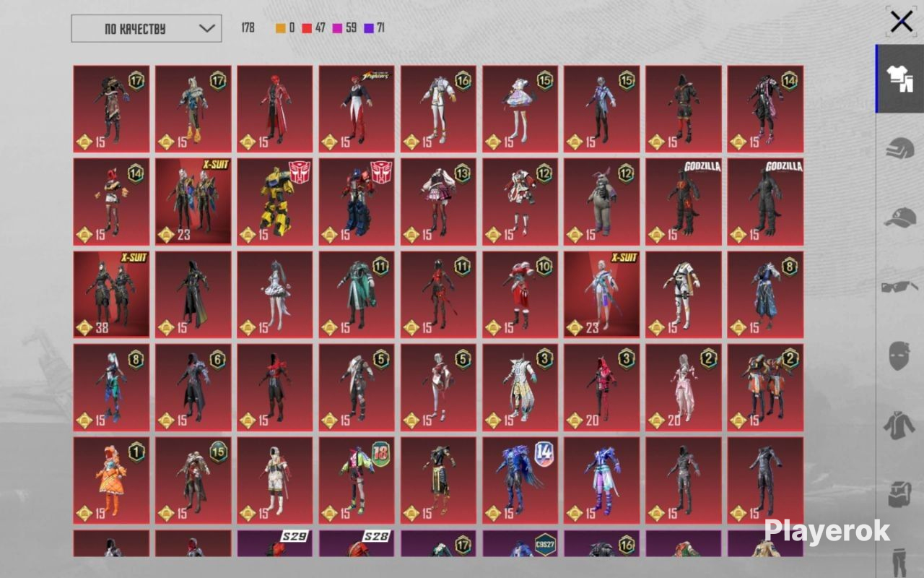This screenshot has height=578, width=924.
Task: Open the ПО КАЧЕСТВУ sort dropdown
Action: coord(147,28)
